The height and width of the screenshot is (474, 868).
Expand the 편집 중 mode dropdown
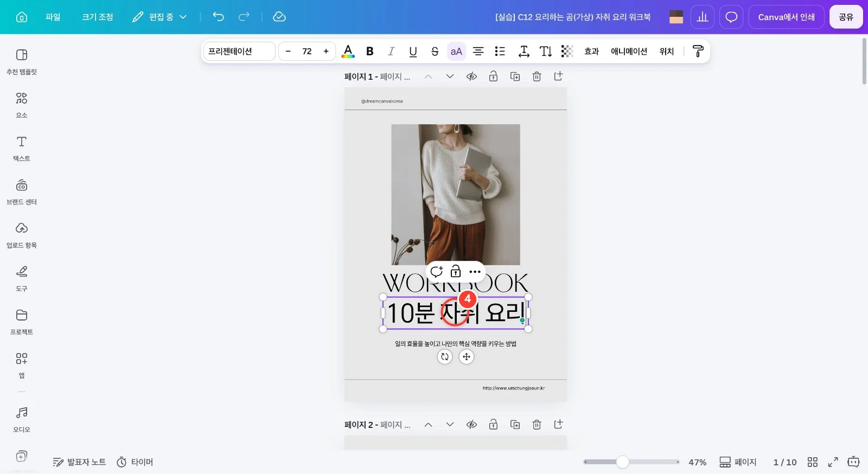point(160,17)
